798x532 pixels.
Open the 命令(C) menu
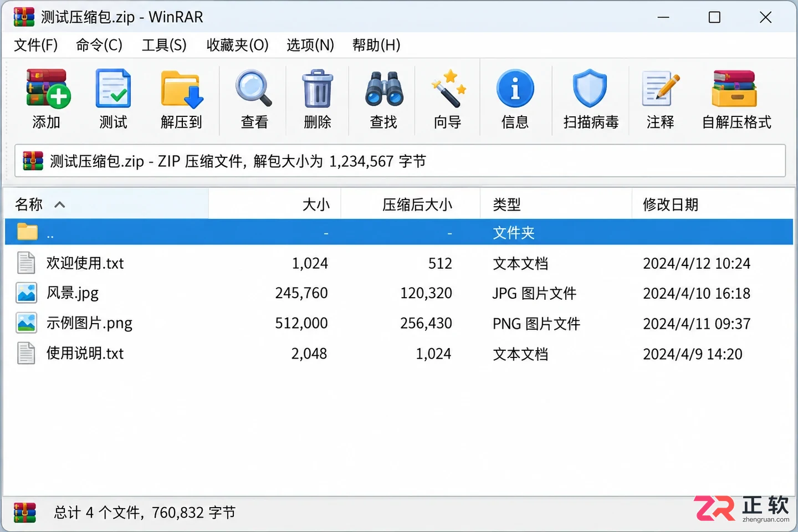pyautogui.click(x=99, y=45)
